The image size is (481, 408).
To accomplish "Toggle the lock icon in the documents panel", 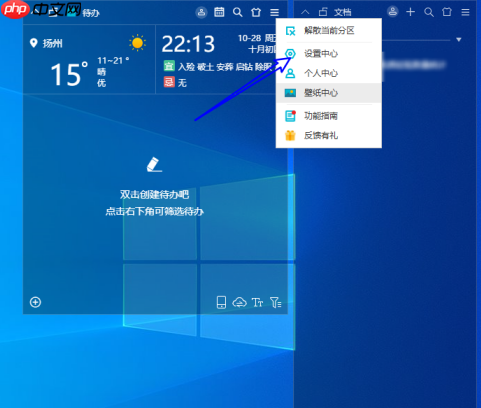I will (x=323, y=12).
